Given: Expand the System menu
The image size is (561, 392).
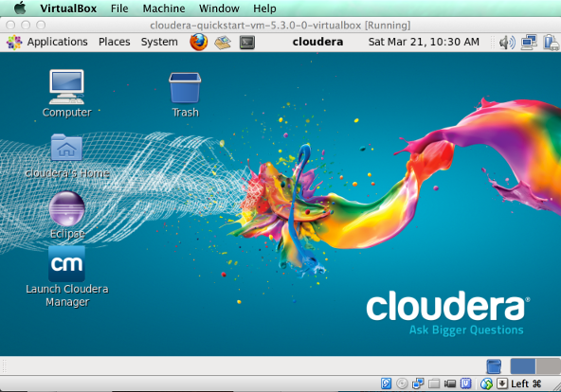Looking at the screenshot, I should point(159,42).
